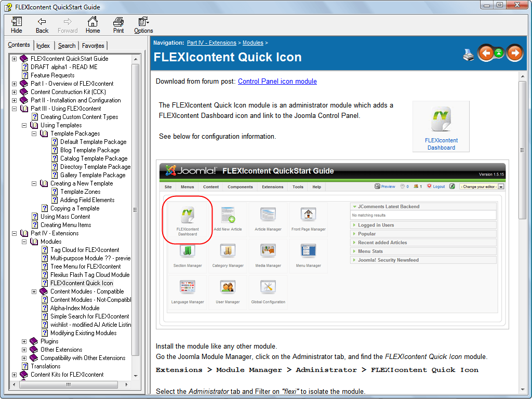Click the orange right arrow for next topic
This screenshot has width=532, height=399.
pyautogui.click(x=515, y=53)
